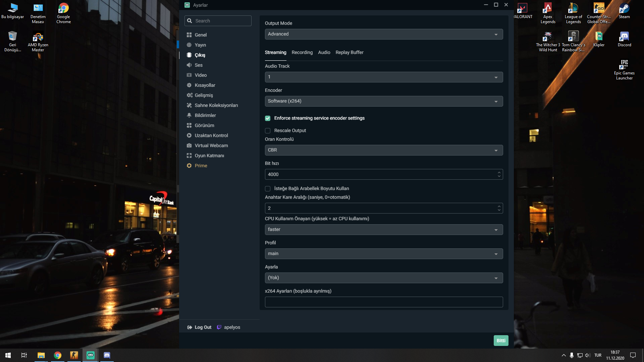Screen dimensions: 644x362
Task: Open Discord from the taskbar
Action: (x=107, y=355)
